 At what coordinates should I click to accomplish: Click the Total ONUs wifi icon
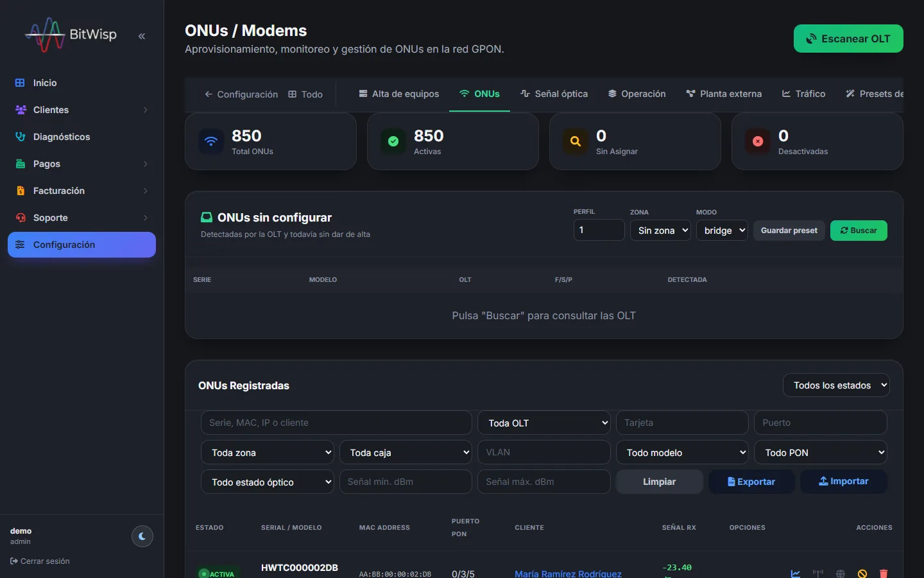click(x=211, y=141)
